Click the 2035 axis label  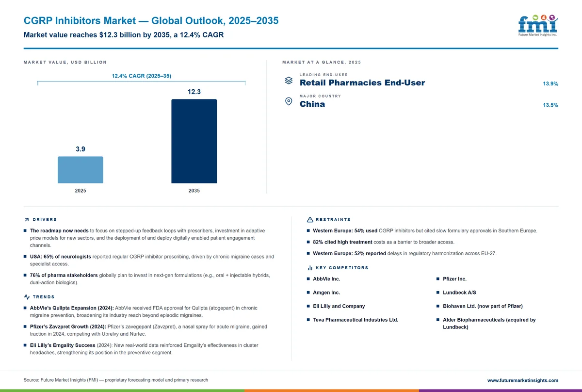click(x=194, y=191)
